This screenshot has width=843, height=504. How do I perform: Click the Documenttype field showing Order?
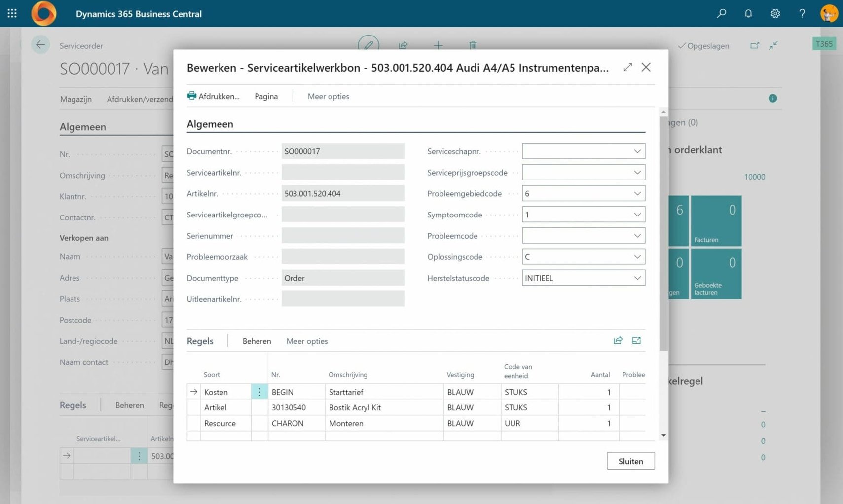click(343, 278)
